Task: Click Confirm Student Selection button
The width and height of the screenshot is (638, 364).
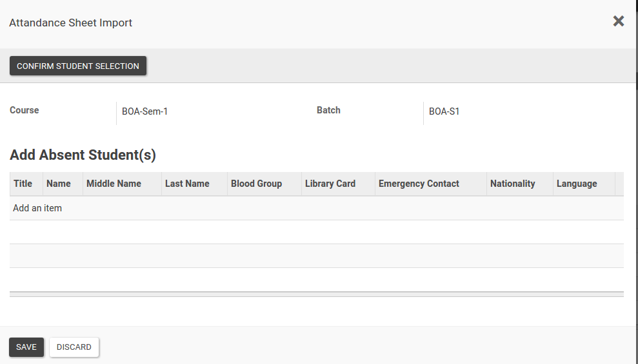Action: coord(77,66)
